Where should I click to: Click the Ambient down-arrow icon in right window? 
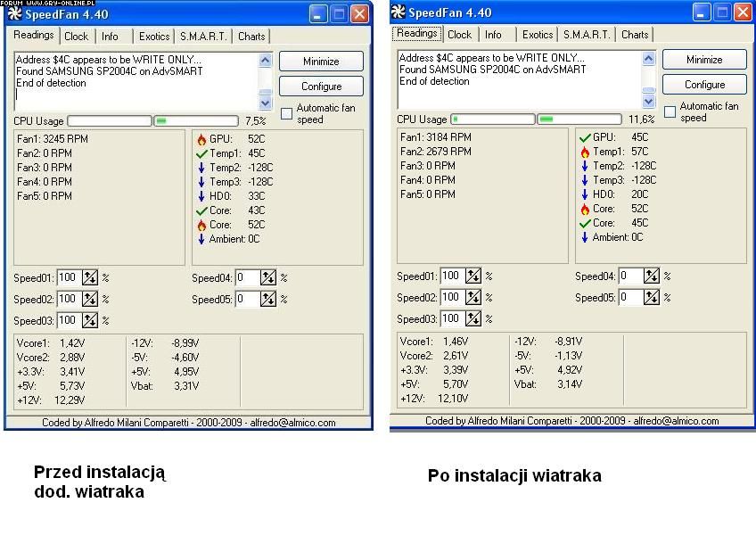point(585,237)
